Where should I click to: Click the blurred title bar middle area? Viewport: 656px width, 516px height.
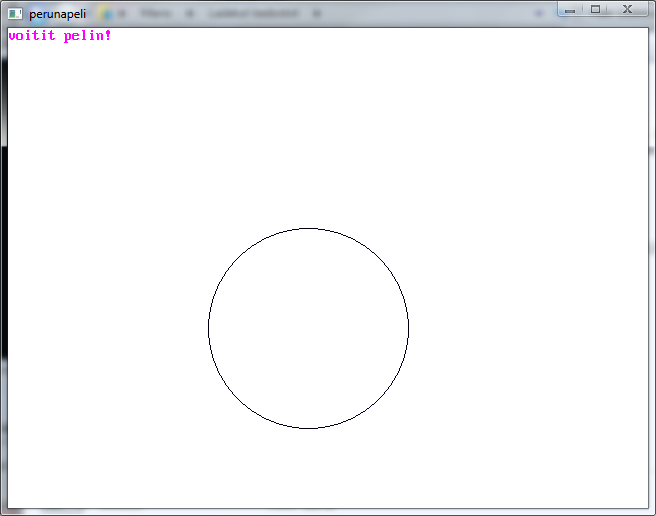tap(300, 14)
